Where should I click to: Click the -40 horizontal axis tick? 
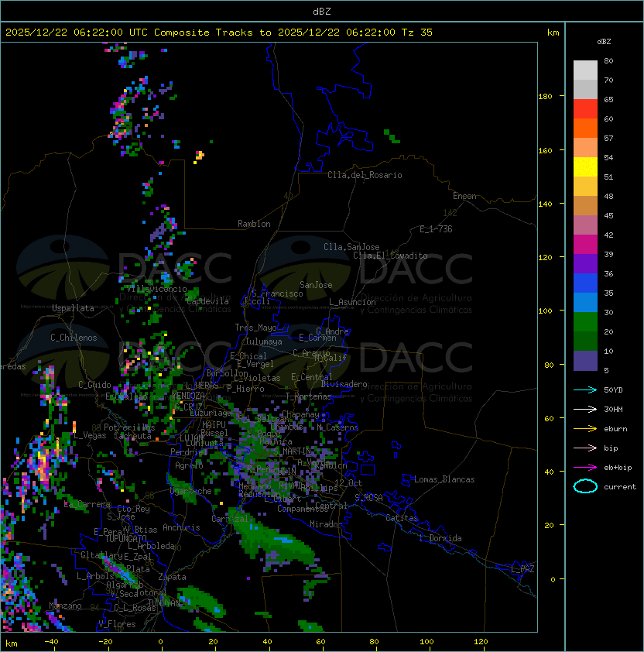point(51,641)
